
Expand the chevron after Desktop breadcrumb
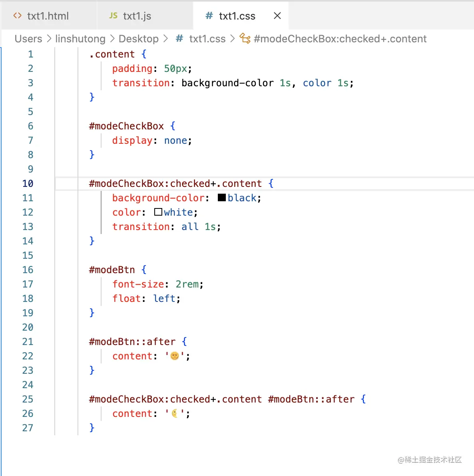(165, 39)
